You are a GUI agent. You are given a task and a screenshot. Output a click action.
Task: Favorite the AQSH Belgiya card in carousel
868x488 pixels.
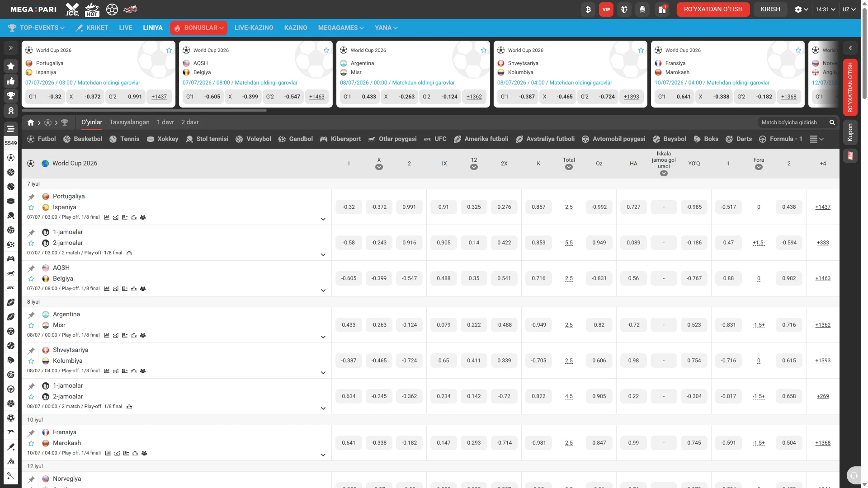click(x=326, y=50)
